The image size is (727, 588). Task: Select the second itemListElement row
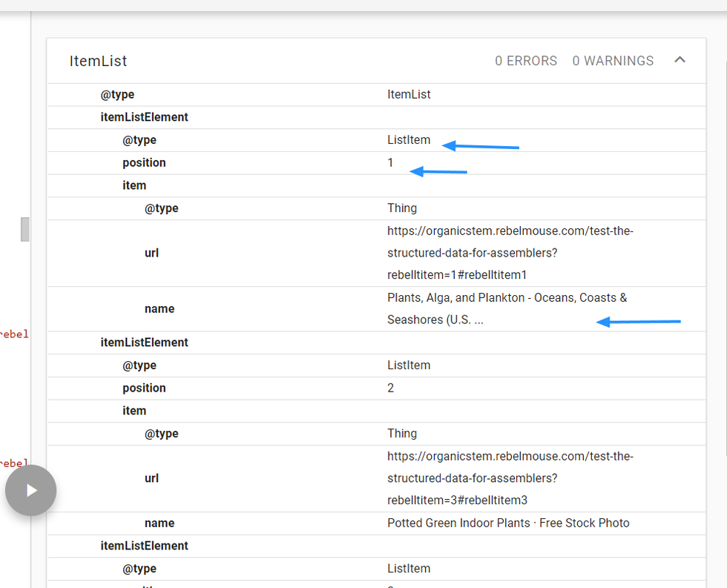point(145,343)
